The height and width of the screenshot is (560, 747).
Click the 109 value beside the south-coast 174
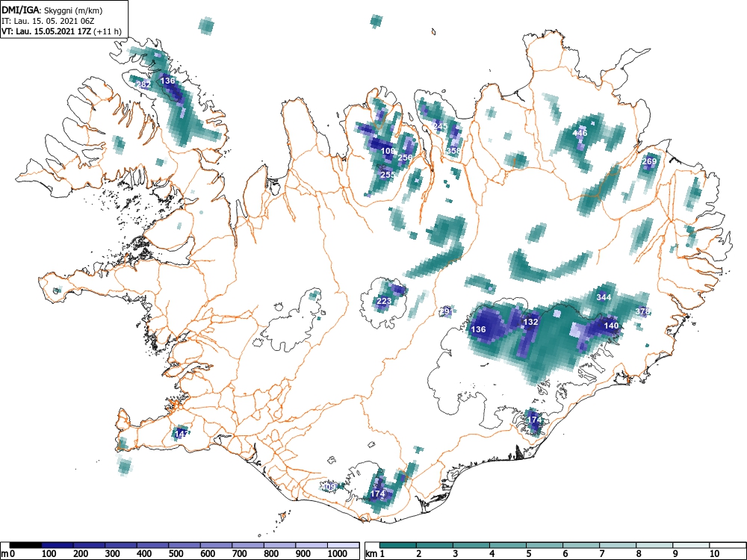point(329,487)
